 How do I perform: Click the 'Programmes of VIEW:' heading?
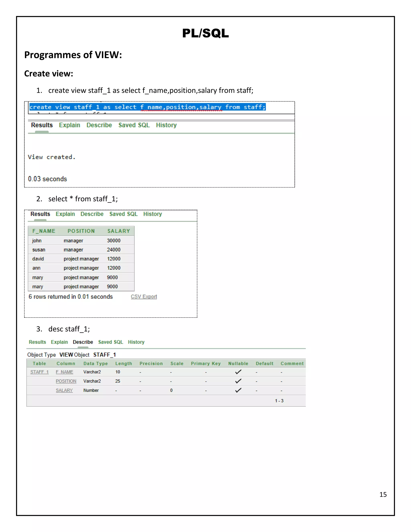click(73, 55)
